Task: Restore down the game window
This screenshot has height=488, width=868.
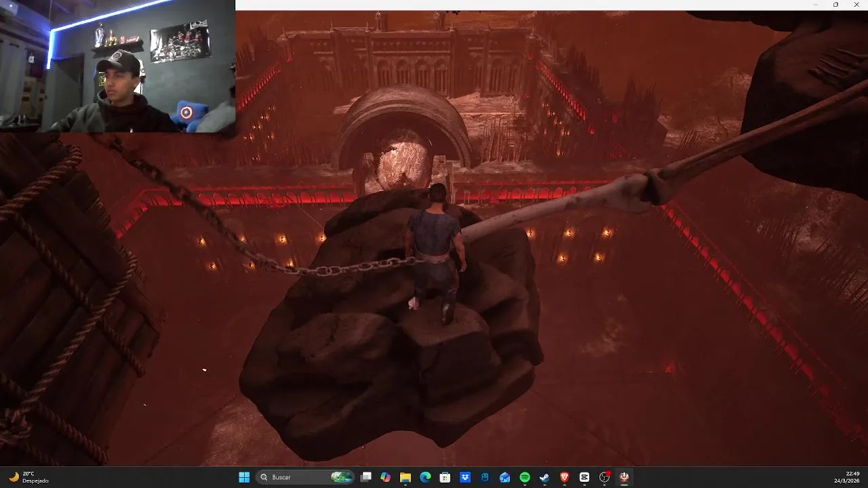Action: [x=835, y=5]
